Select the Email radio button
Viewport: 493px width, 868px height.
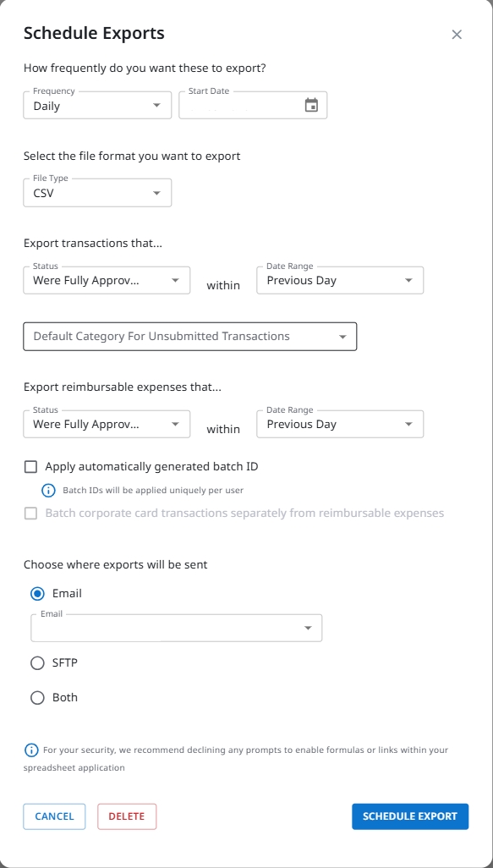37,593
